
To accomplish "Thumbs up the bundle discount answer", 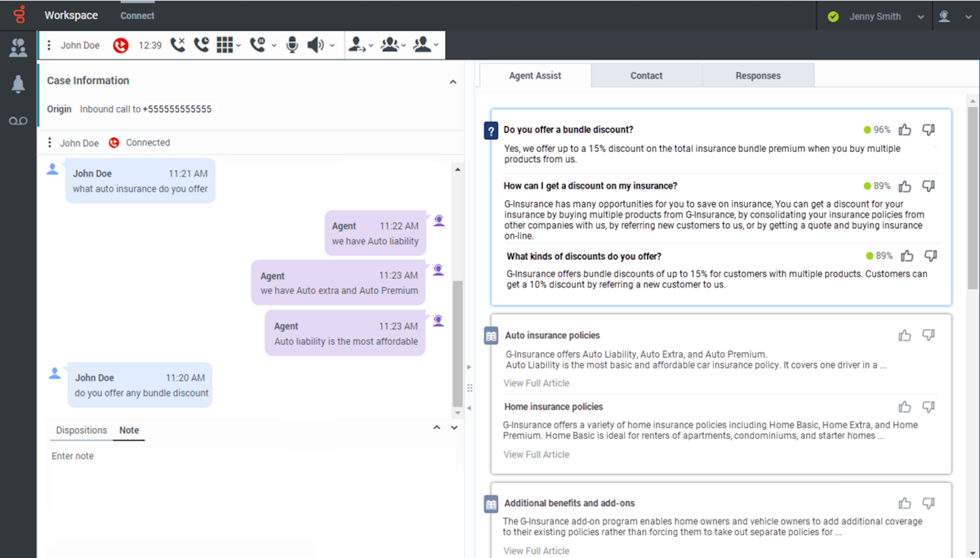I will (x=905, y=129).
